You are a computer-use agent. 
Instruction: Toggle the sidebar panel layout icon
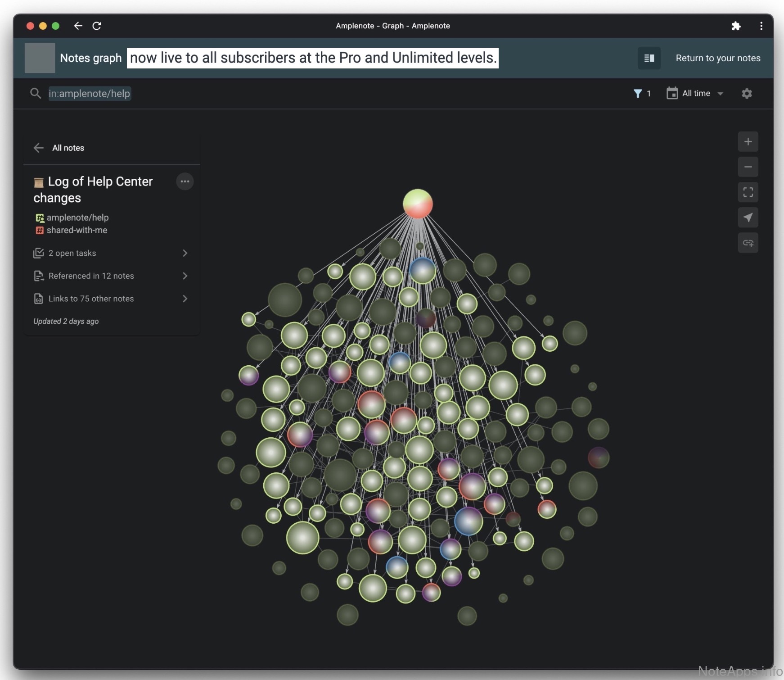point(649,58)
